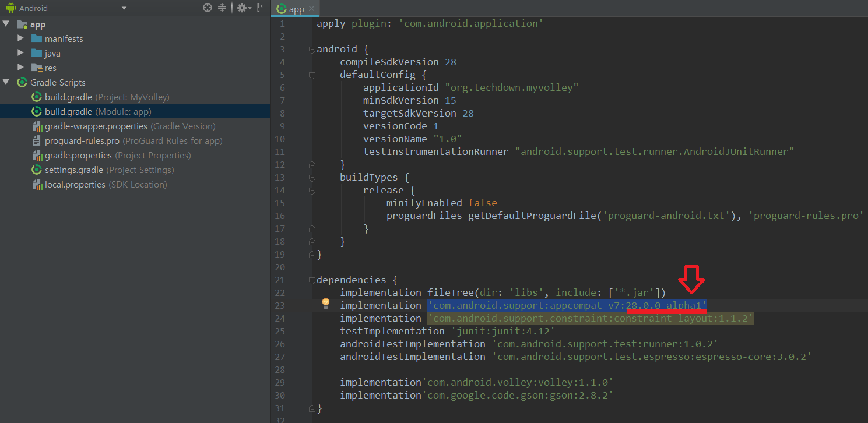The height and width of the screenshot is (423, 868).
Task: Click the constraint-layout dependency string in editor
Action: 591,318
